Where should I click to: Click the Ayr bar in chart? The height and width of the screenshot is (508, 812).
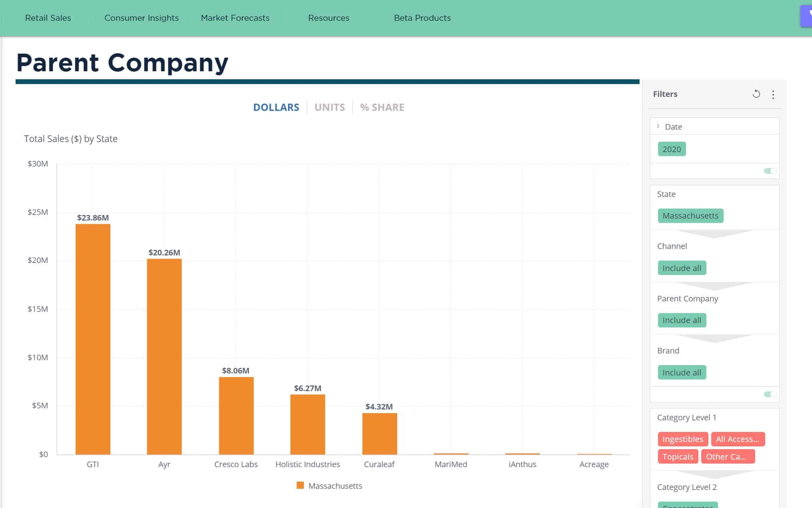(x=164, y=357)
